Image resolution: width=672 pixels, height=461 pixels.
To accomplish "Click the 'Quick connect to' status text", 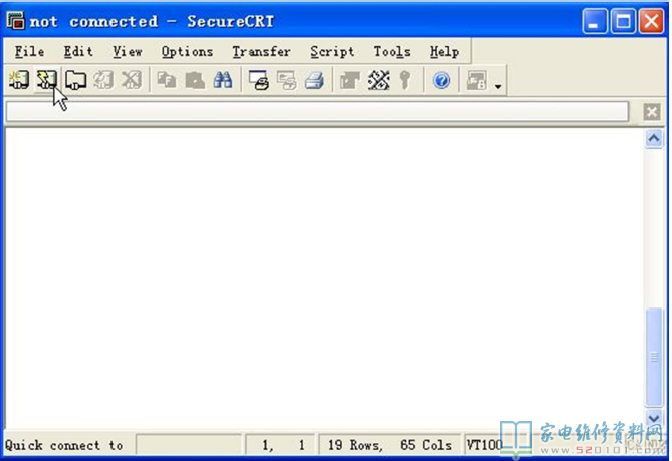I will tap(64, 445).
